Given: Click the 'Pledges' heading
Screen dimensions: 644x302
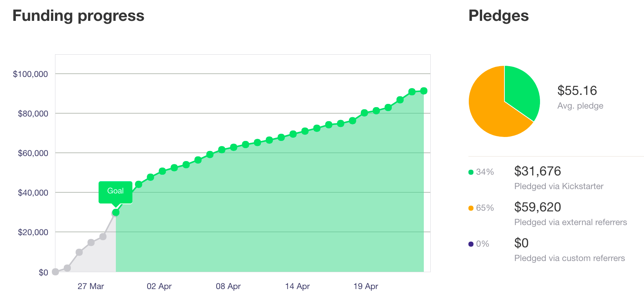Looking at the screenshot, I should click(499, 16).
